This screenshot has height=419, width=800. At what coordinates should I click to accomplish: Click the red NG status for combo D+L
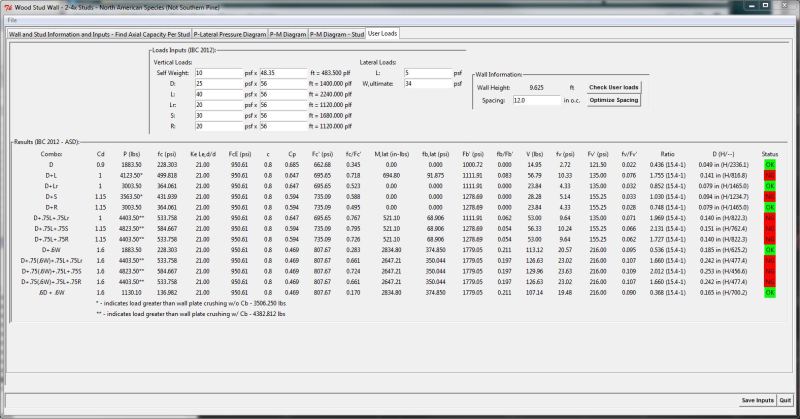pos(769,176)
